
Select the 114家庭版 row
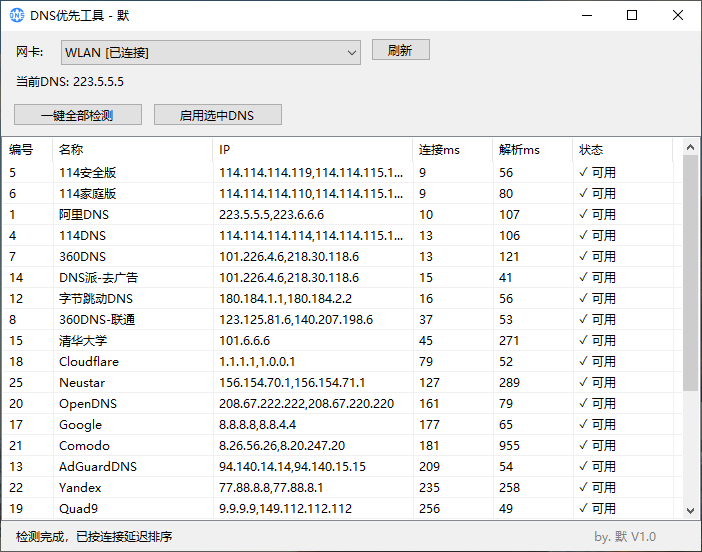point(342,193)
